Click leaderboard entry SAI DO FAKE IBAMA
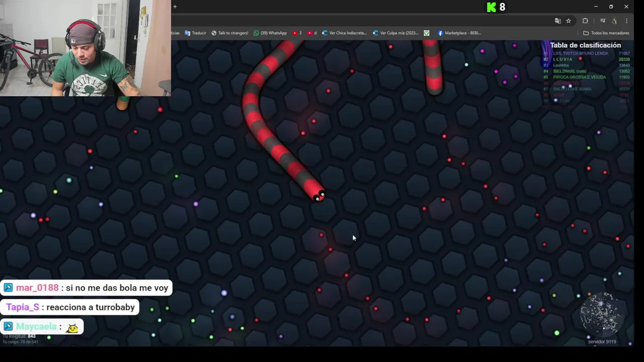 (x=572, y=89)
